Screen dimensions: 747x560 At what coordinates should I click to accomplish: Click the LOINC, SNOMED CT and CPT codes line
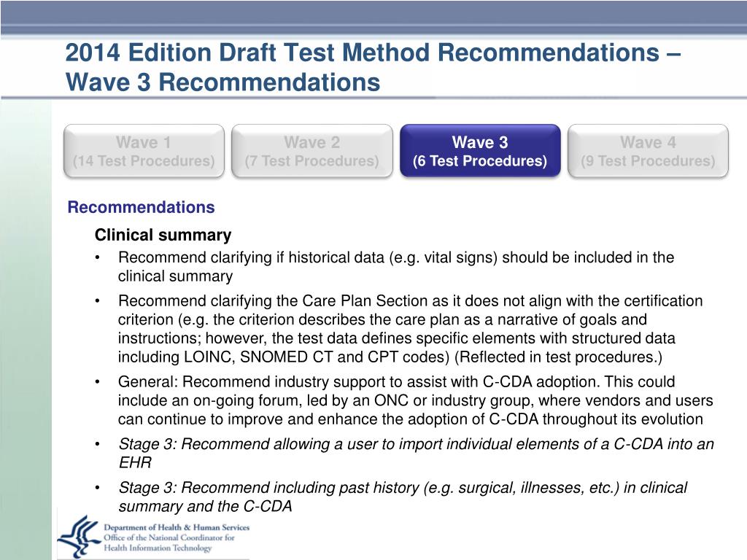[x=390, y=357]
